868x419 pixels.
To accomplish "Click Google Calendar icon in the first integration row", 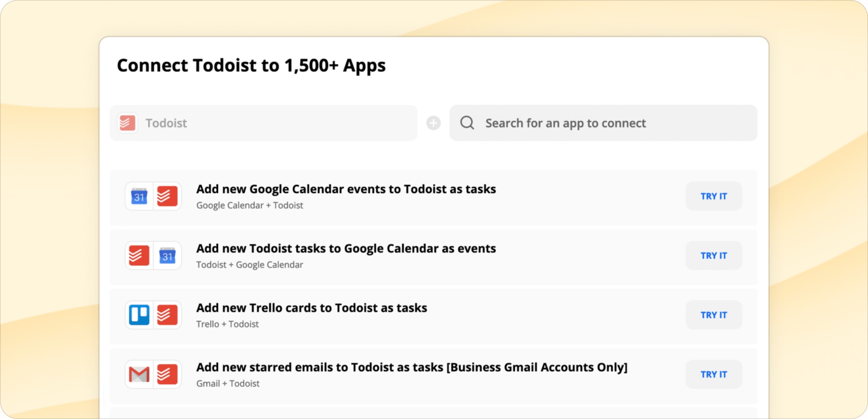I will pyautogui.click(x=139, y=196).
